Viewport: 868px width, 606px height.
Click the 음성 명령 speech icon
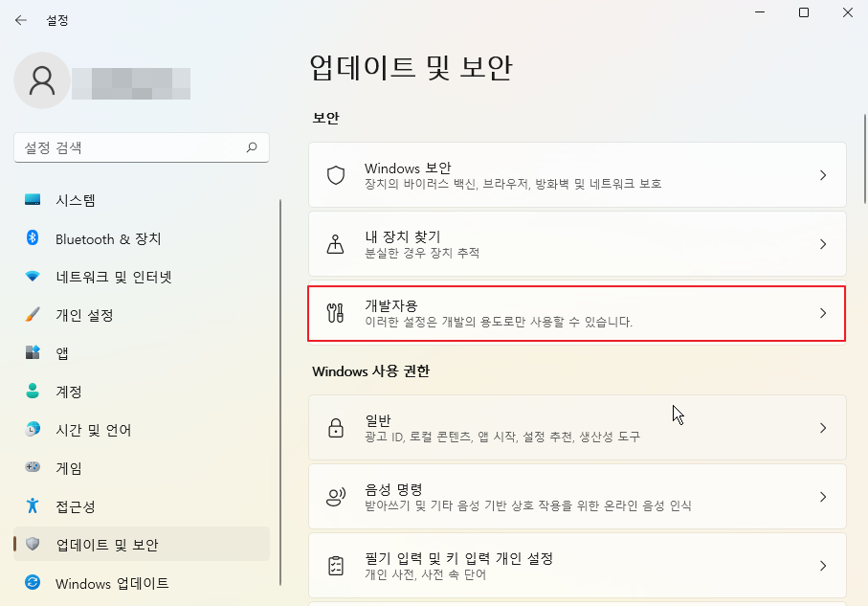point(336,497)
